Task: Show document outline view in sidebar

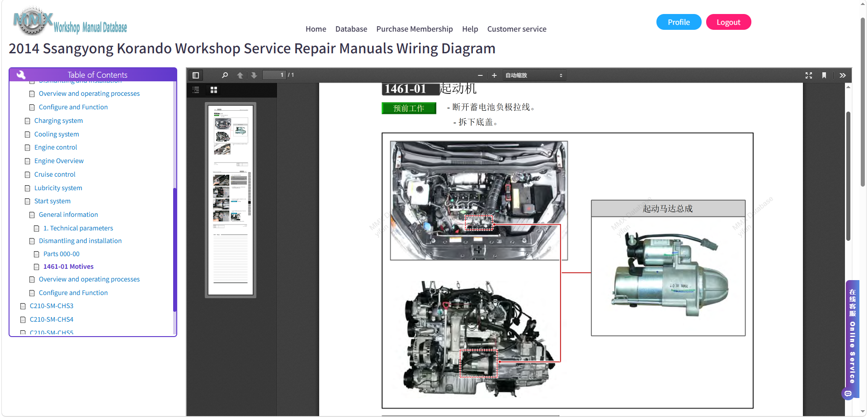Action: point(196,90)
